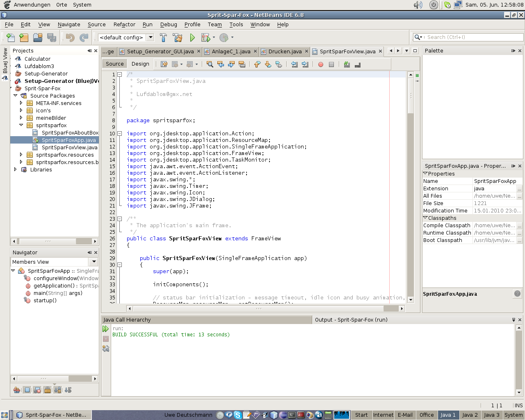The height and width of the screenshot is (420, 525).
Task: Open the Tools menu
Action: 236,25
